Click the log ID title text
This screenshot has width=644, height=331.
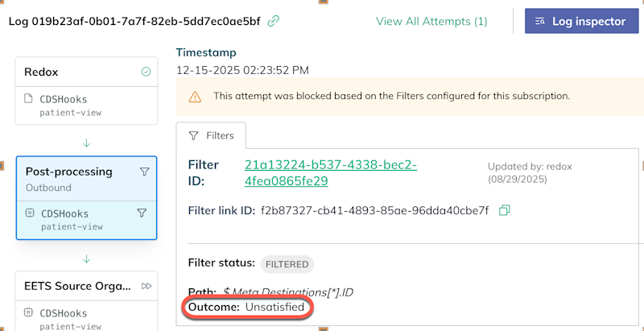pos(134,21)
